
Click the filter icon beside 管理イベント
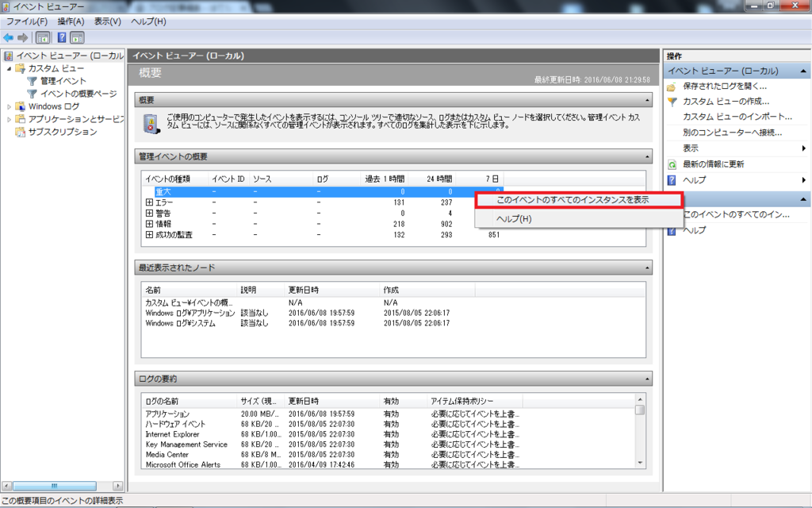(32, 81)
